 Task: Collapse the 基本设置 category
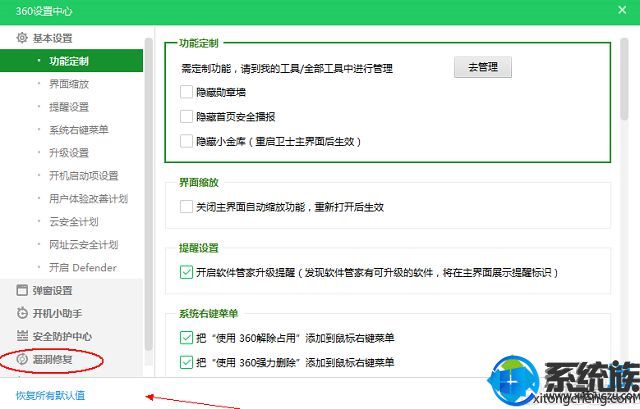(x=52, y=38)
